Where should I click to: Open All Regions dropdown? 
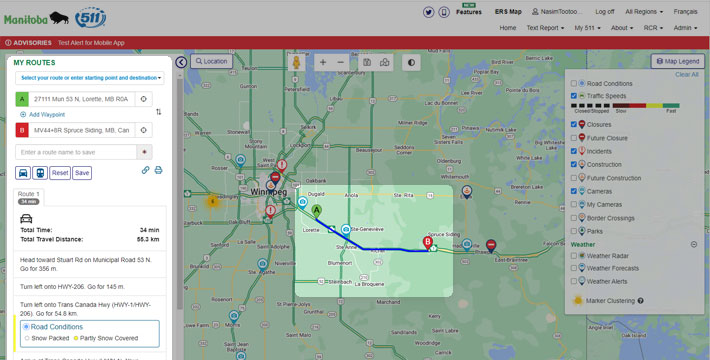644,12
